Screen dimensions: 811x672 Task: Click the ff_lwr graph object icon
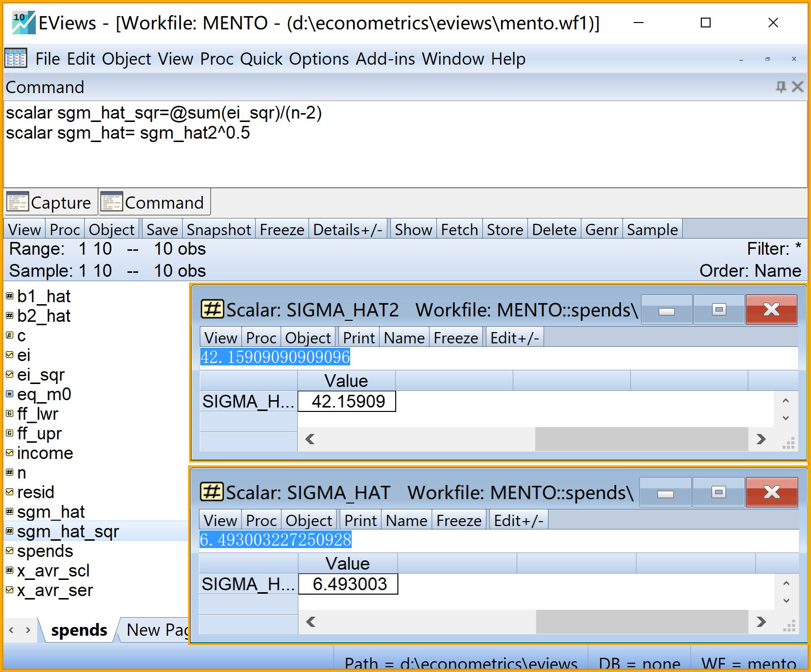[9, 414]
